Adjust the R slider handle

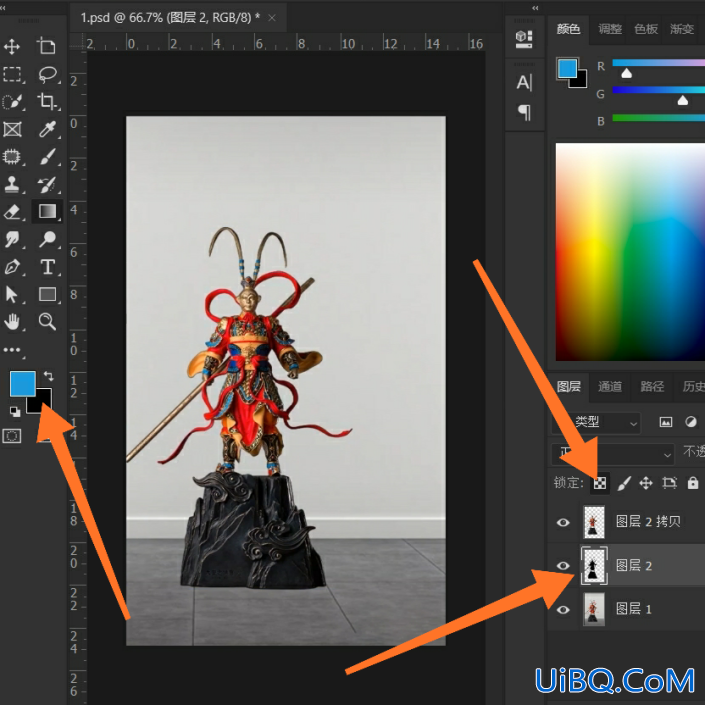point(626,73)
